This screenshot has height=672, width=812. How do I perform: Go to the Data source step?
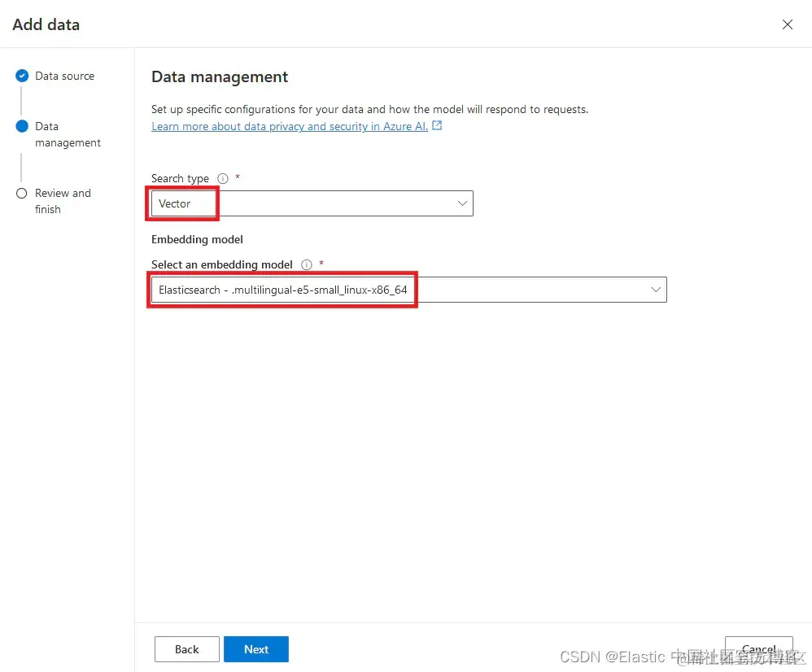tap(65, 76)
